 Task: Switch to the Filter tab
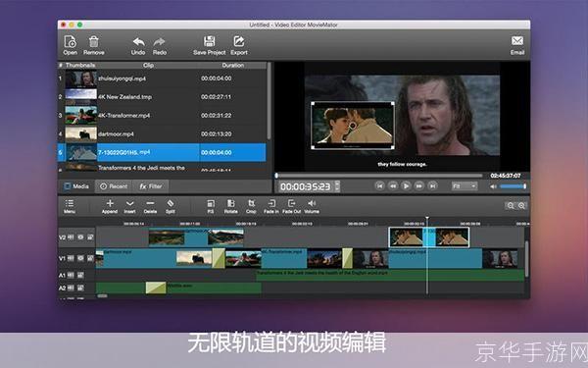pos(150,186)
